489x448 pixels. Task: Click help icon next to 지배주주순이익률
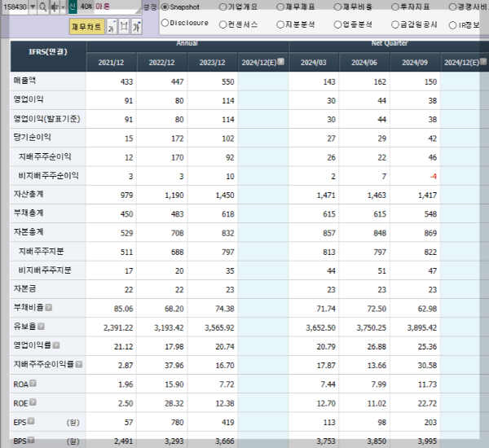79,364
